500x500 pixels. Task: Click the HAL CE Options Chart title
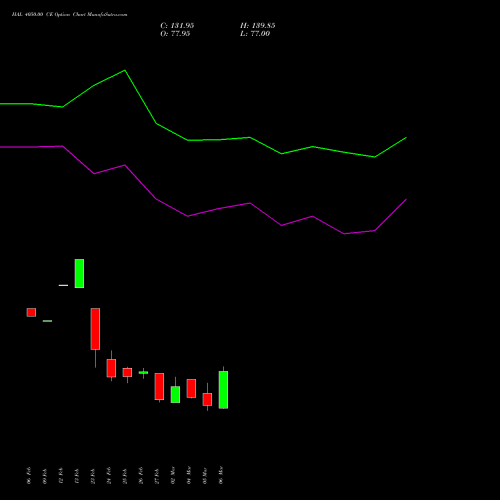click(69, 15)
